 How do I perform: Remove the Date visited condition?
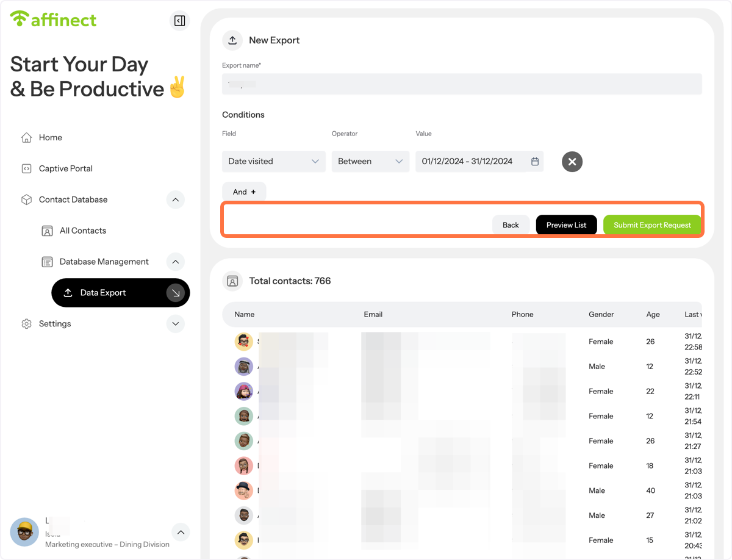[x=572, y=162]
